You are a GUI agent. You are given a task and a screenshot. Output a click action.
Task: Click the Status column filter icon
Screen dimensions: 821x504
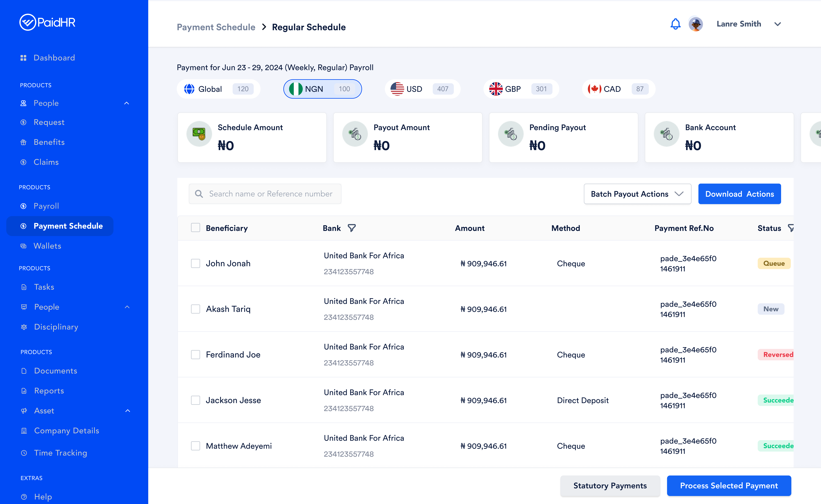pyautogui.click(x=790, y=228)
